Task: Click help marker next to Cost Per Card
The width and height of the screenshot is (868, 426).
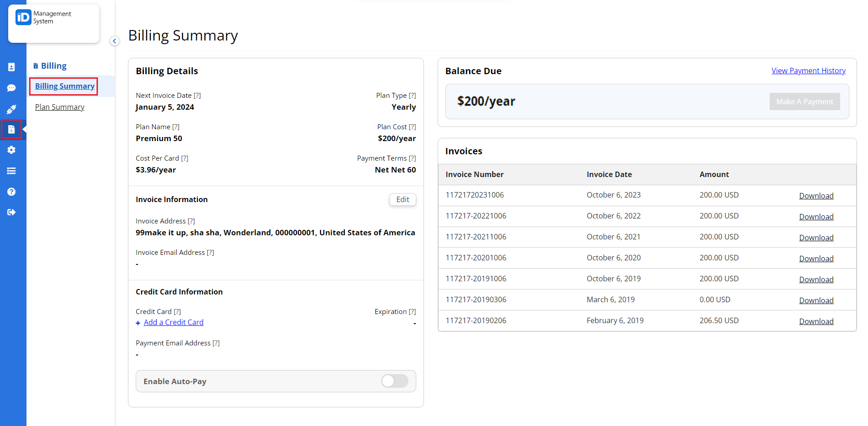Action: pos(184,158)
